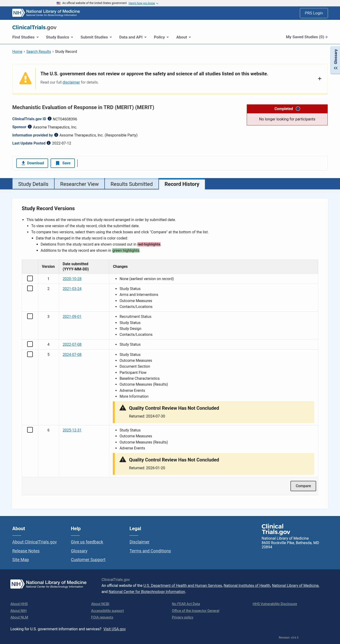Click the ClinicalTrials.gov site logo
The height and width of the screenshot is (644, 340).
click(34, 27)
